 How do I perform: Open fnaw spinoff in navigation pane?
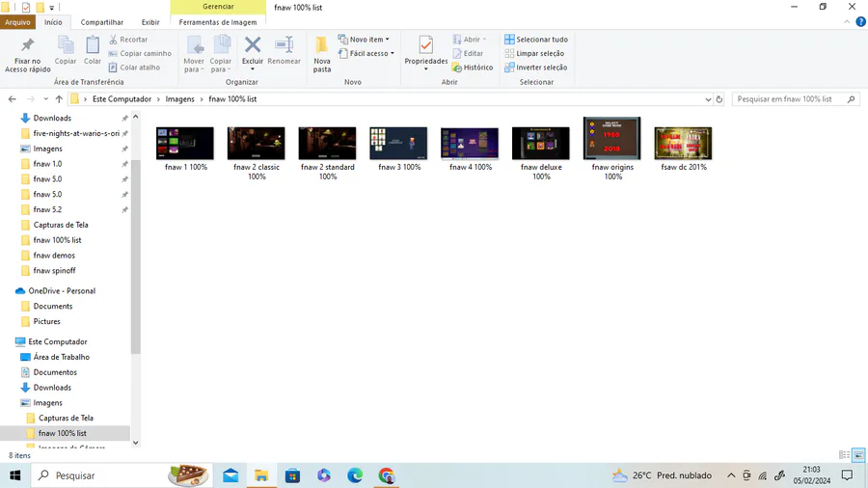[x=54, y=271]
